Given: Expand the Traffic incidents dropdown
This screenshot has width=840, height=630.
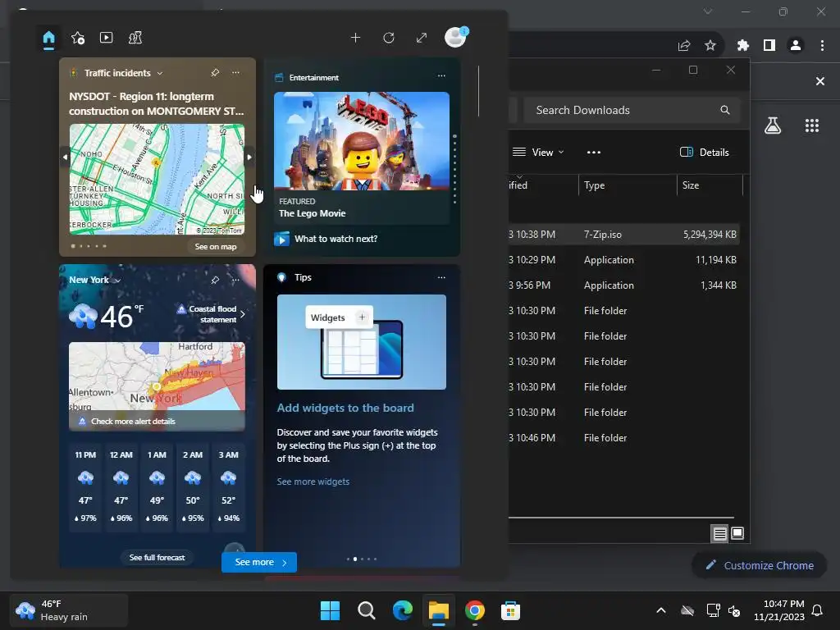Looking at the screenshot, I should tap(160, 73).
